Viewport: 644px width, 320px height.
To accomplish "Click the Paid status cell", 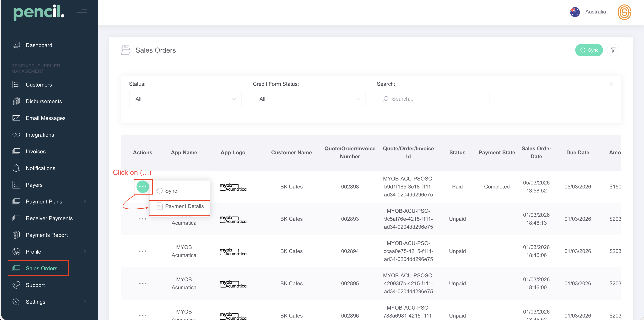I will [457, 187].
